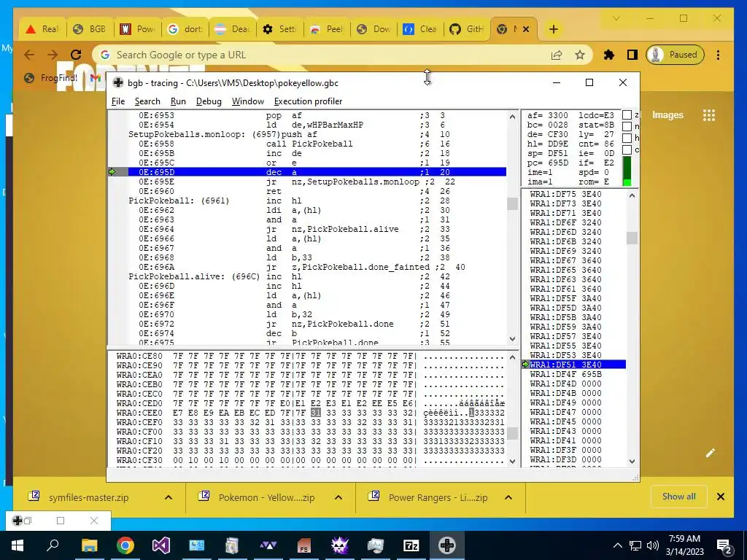Switch to the GitH browser tab
Screen dimensions: 747x560
coord(467,29)
